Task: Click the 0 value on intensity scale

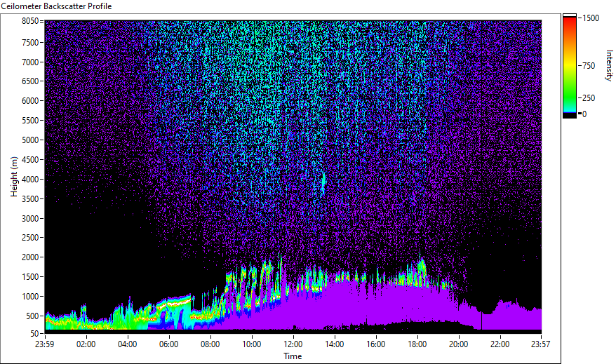Action: coord(584,114)
